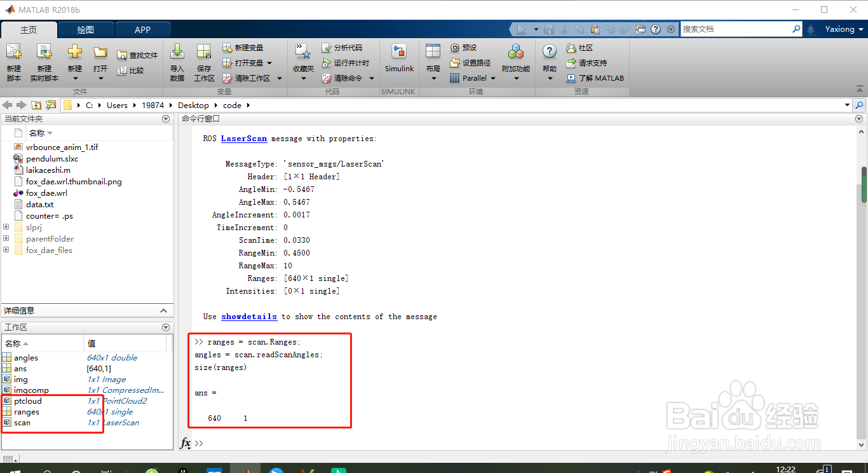This screenshot has width=868, height=473.
Task: Click Desktop in the folder path
Action: click(x=193, y=105)
